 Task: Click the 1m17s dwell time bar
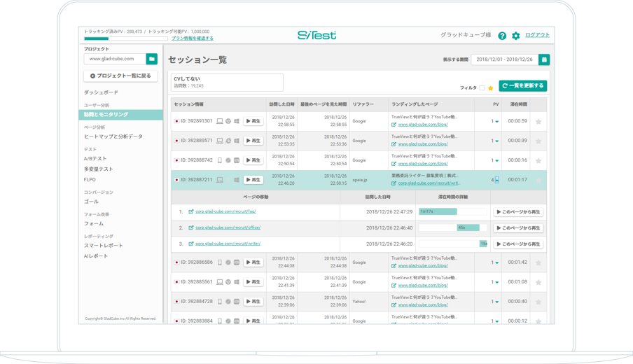438,211
